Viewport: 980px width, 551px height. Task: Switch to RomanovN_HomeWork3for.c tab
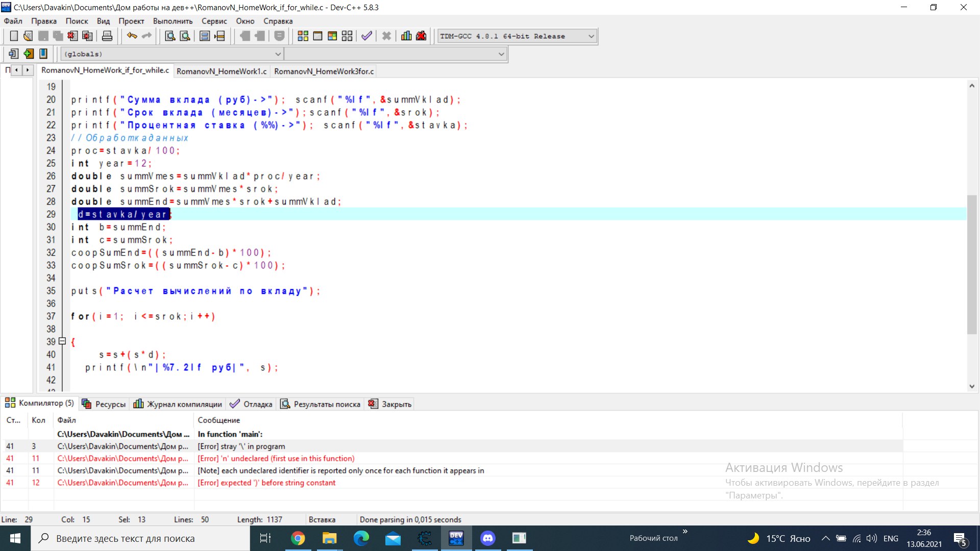coord(324,71)
